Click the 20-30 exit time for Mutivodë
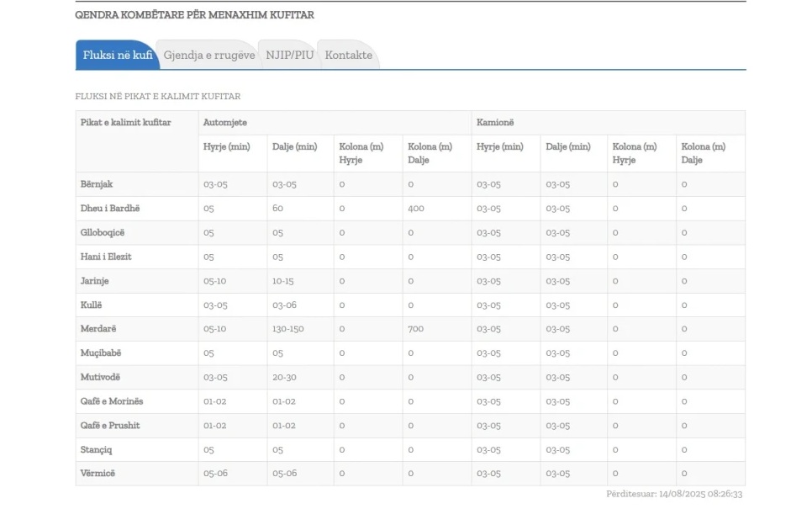The image size is (812, 509). 284,378
